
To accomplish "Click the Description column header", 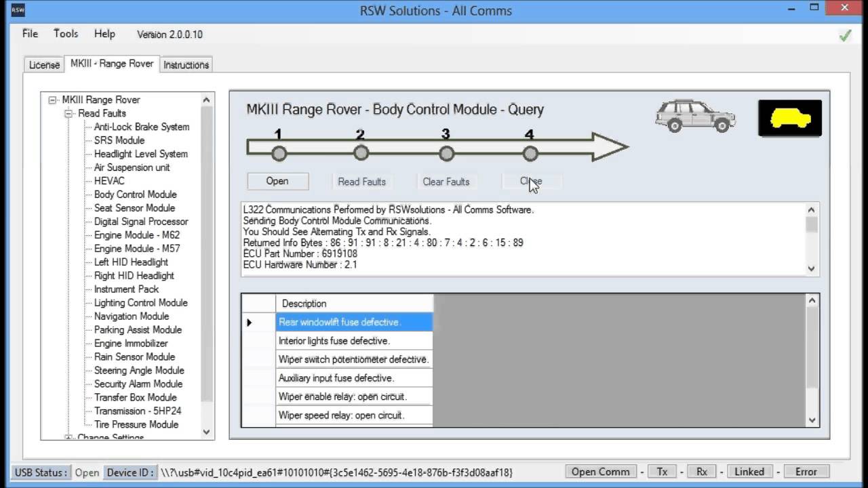I will [354, 304].
